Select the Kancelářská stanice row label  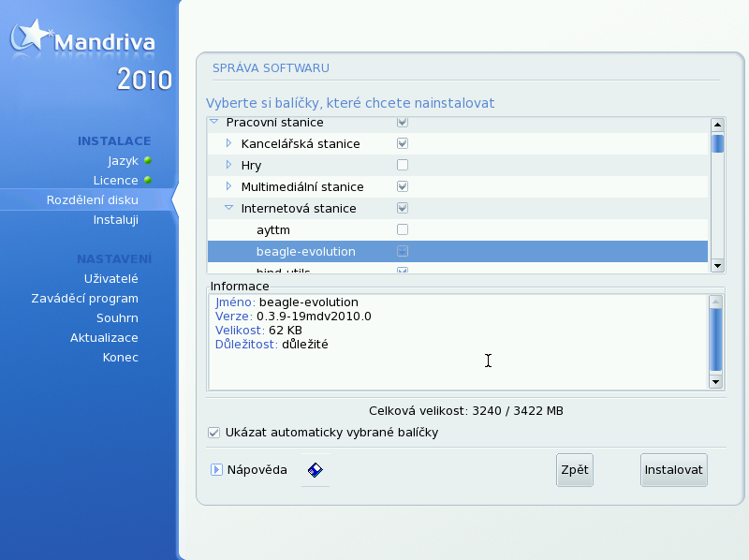pyautogui.click(x=301, y=144)
